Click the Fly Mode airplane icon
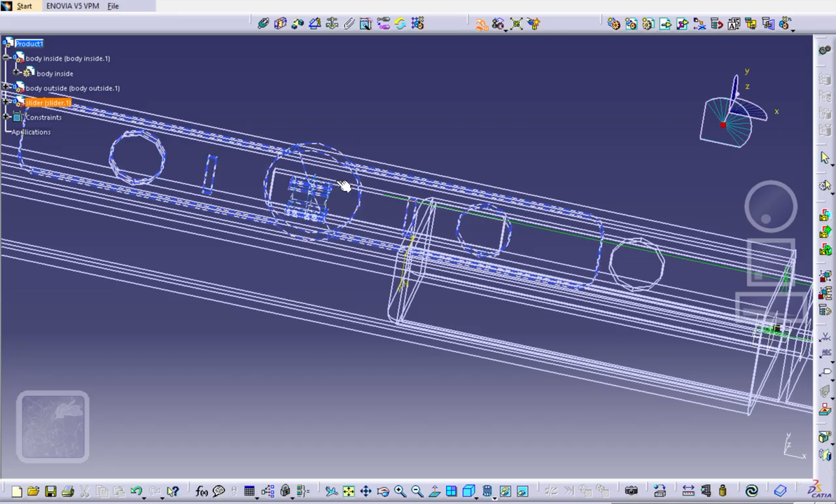Image resolution: width=836 pixels, height=504 pixels. (331, 491)
